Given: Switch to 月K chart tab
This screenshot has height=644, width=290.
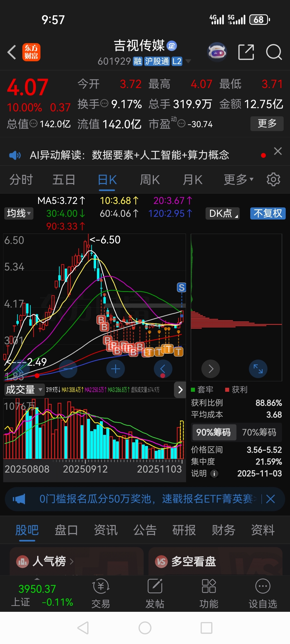Looking at the screenshot, I should point(193,180).
